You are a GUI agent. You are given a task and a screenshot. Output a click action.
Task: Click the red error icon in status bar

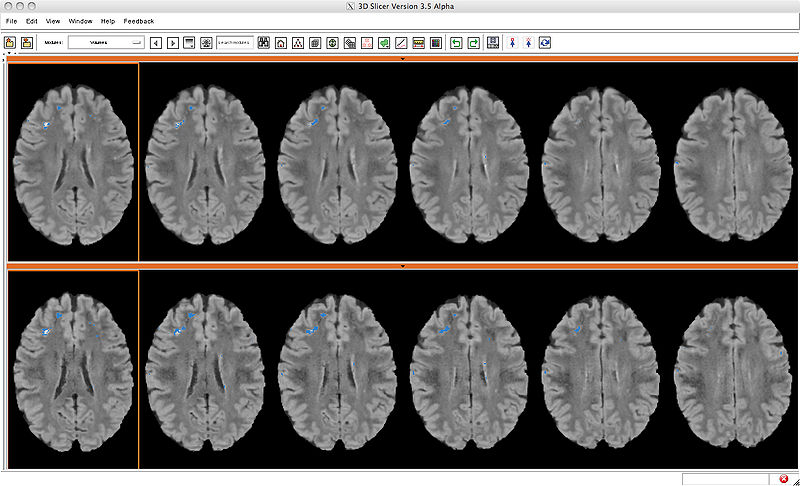[783, 479]
